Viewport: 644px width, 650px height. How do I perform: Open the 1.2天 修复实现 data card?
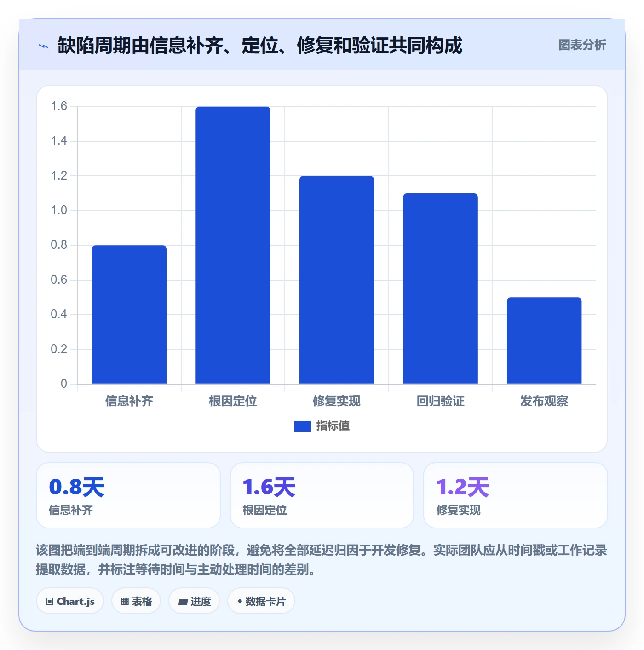pyautogui.click(x=516, y=495)
